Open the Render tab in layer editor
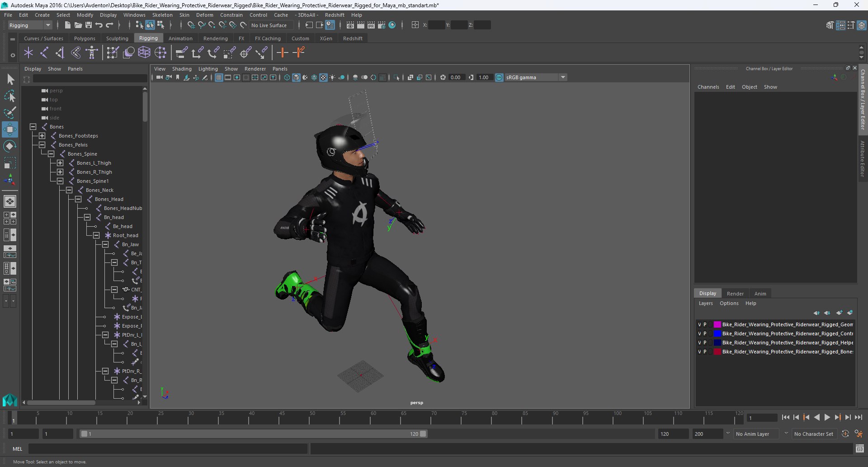The height and width of the screenshot is (467, 868). 735,294
